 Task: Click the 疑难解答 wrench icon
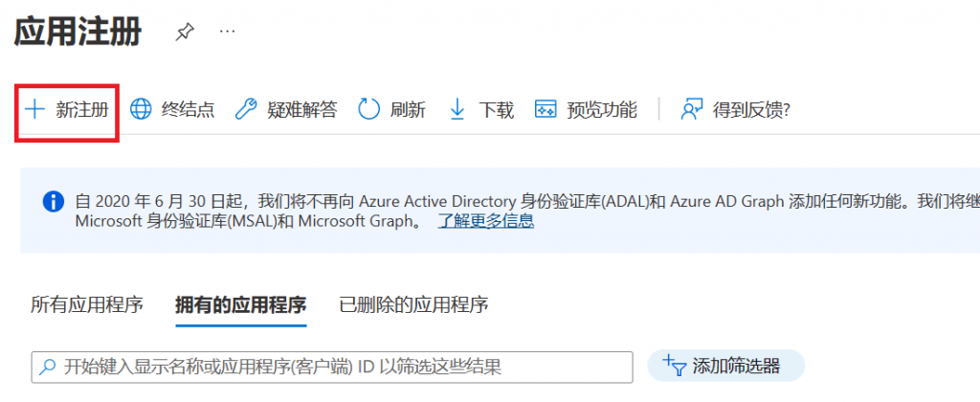(x=246, y=109)
